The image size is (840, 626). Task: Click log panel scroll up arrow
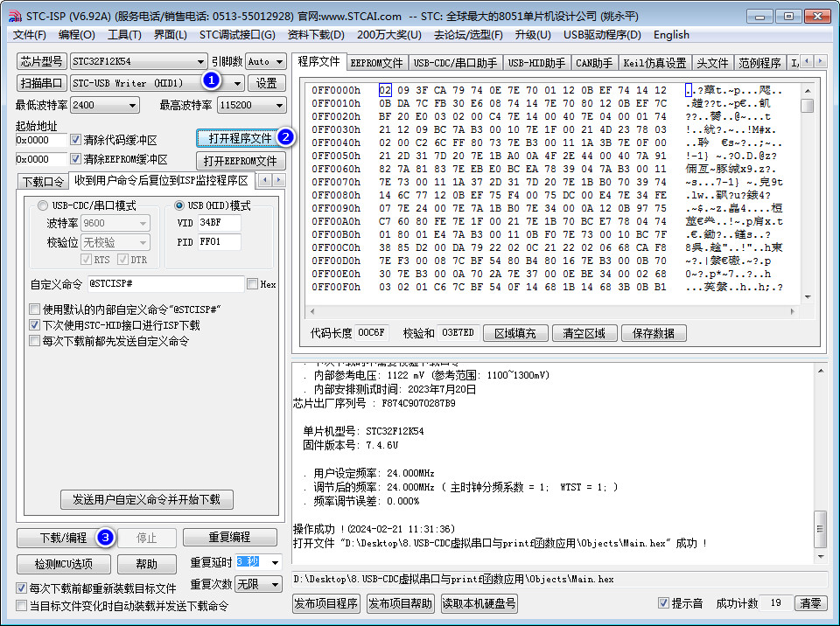pyautogui.click(x=820, y=371)
